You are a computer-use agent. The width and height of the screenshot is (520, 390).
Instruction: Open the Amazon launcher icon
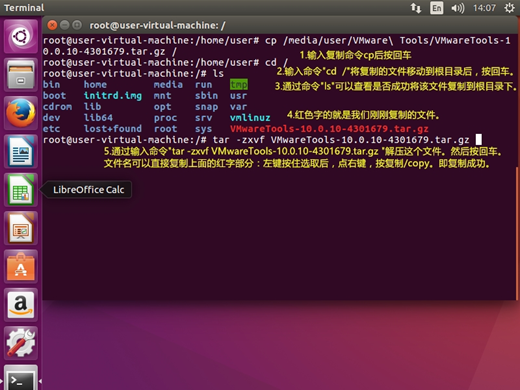click(x=21, y=305)
